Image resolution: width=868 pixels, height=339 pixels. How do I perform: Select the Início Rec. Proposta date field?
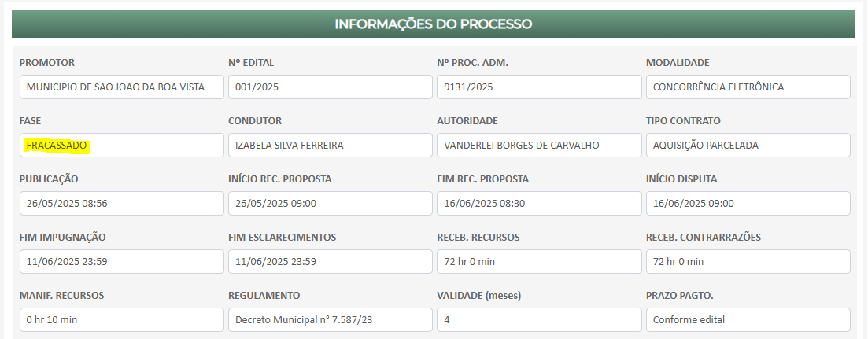coord(331,204)
